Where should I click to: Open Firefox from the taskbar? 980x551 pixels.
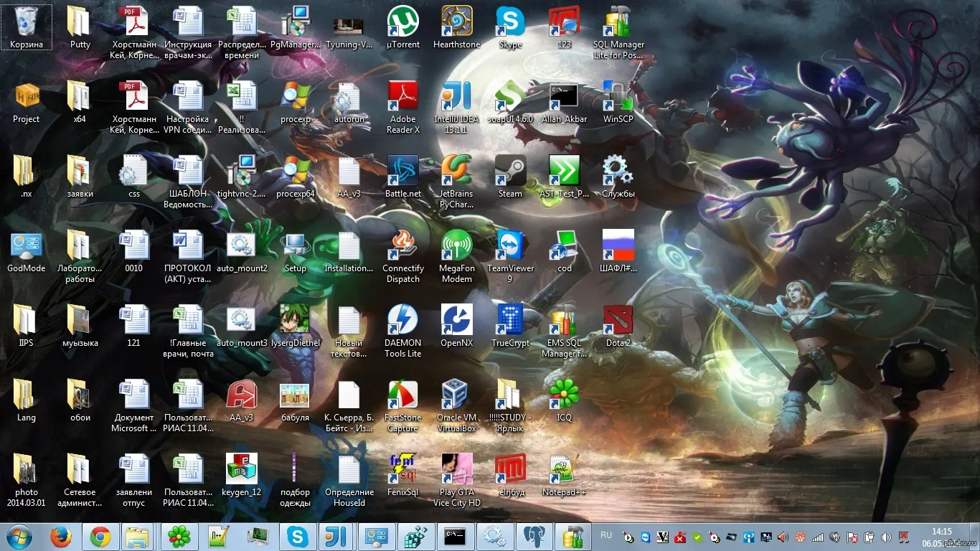click(x=62, y=537)
